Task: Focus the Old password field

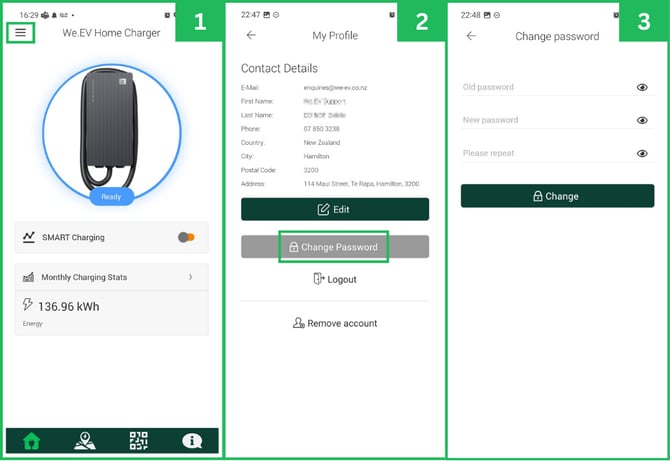Action: [x=558, y=87]
